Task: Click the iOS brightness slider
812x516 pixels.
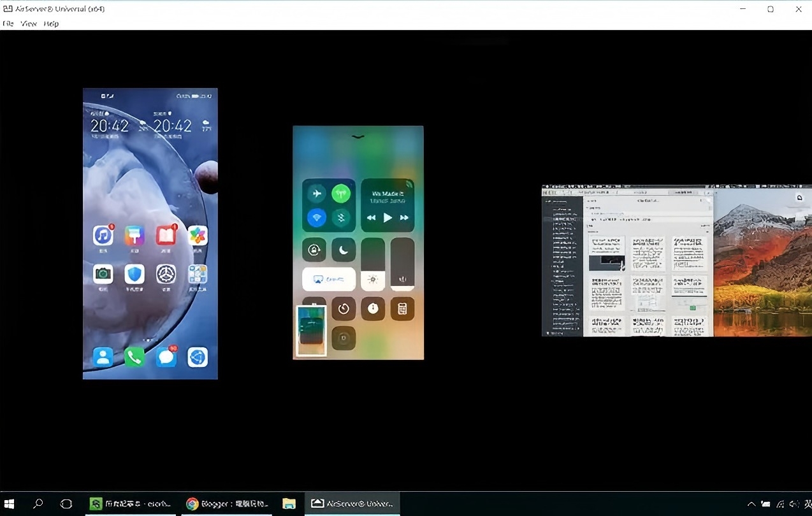Action: pyautogui.click(x=373, y=264)
